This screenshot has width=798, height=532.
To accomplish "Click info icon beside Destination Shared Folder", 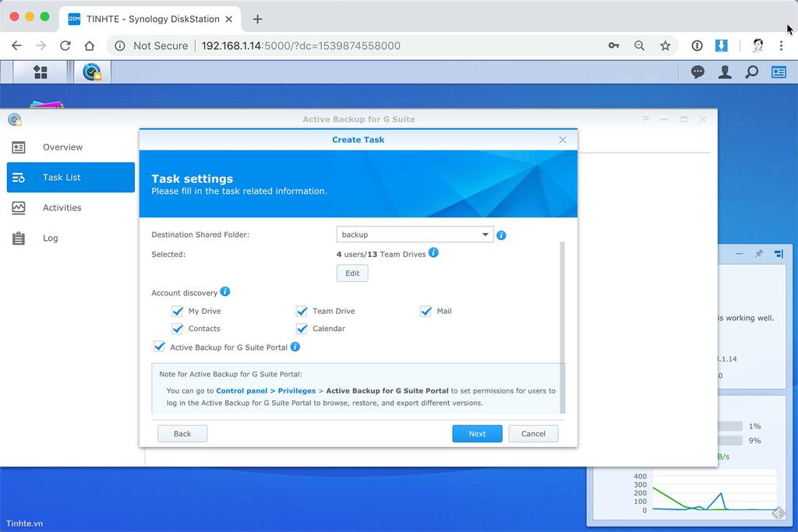I will tap(501, 235).
